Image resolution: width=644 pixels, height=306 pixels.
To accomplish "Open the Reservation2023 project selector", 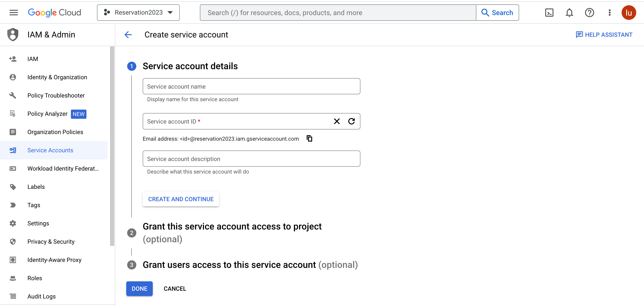I will click(138, 13).
